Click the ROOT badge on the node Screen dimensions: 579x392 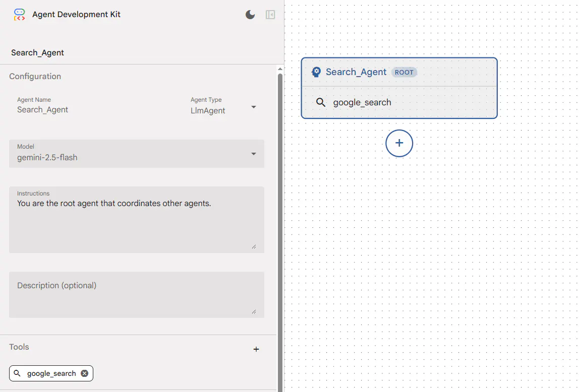pos(404,72)
